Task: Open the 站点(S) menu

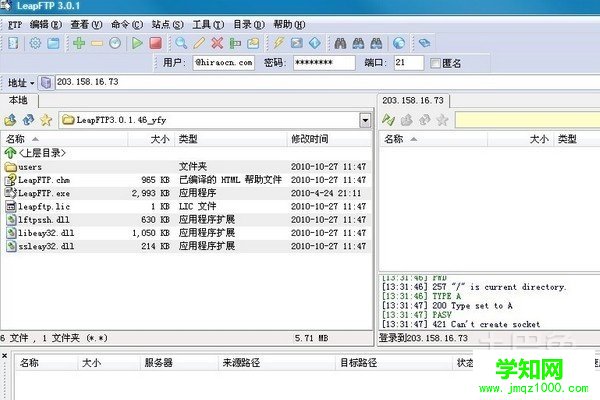Action: pyautogui.click(x=168, y=25)
